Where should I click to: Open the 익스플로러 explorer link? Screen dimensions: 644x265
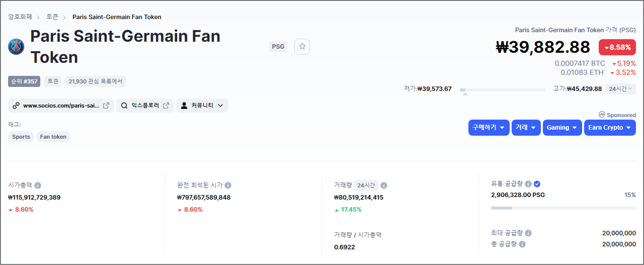click(145, 106)
